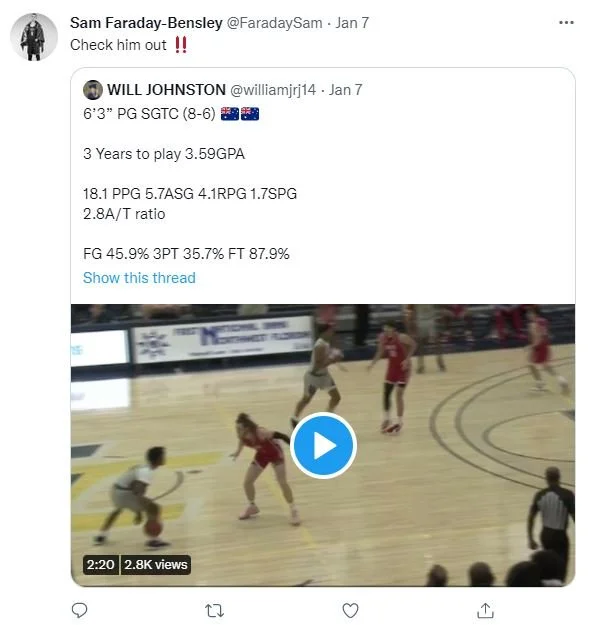
Task: Open the share upload icon
Action: click(485, 610)
